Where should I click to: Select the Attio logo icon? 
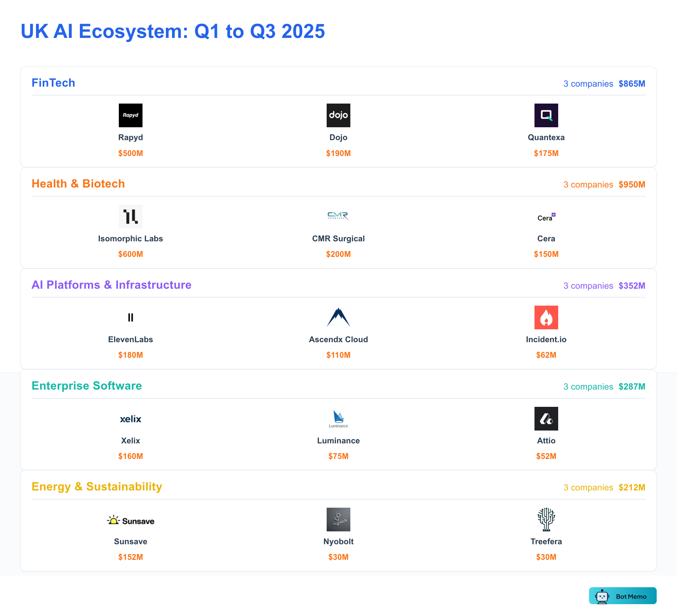pyautogui.click(x=546, y=419)
